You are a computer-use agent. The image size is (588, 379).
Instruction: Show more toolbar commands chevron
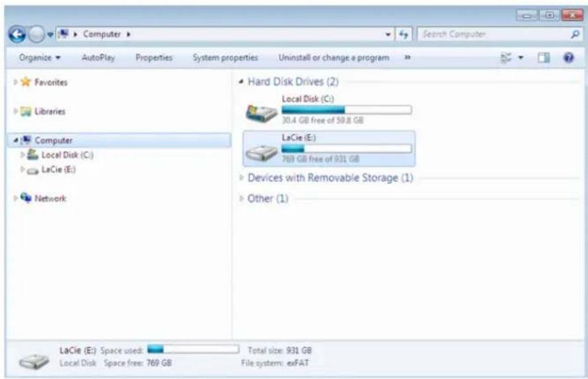click(408, 58)
